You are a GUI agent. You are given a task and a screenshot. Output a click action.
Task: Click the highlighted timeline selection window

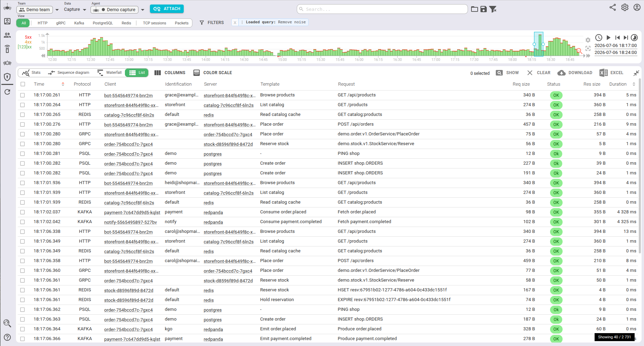(539, 44)
